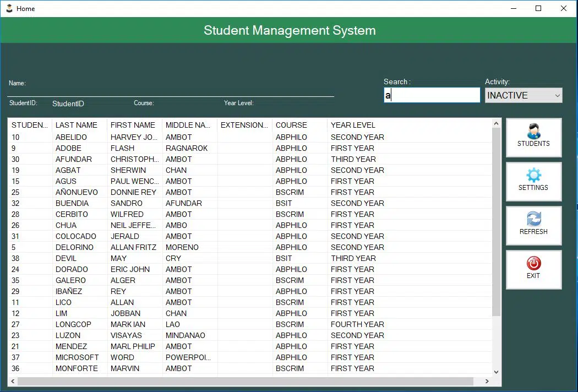Click into the Search text box
Image resolution: width=578 pixels, height=392 pixels.
432,95
